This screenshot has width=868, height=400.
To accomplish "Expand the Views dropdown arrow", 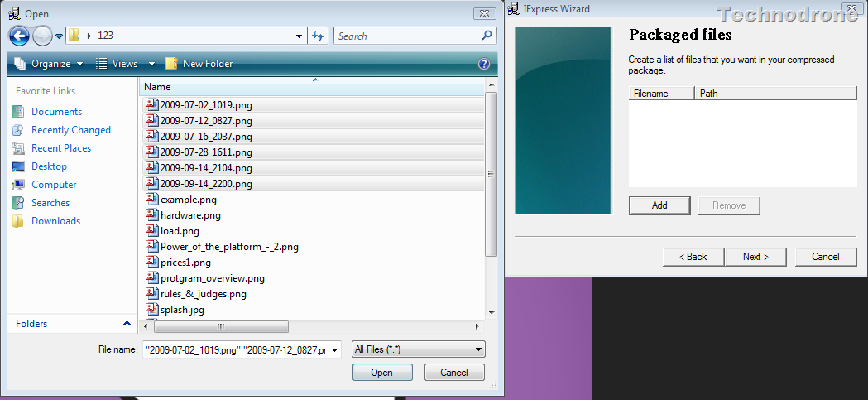I will click(151, 64).
